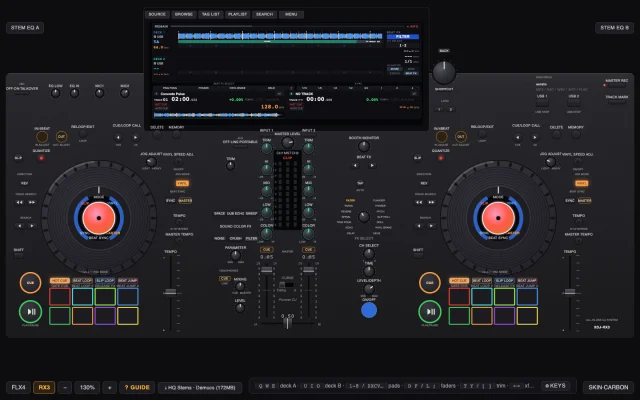Switch to RX3 controller layout

[44, 387]
